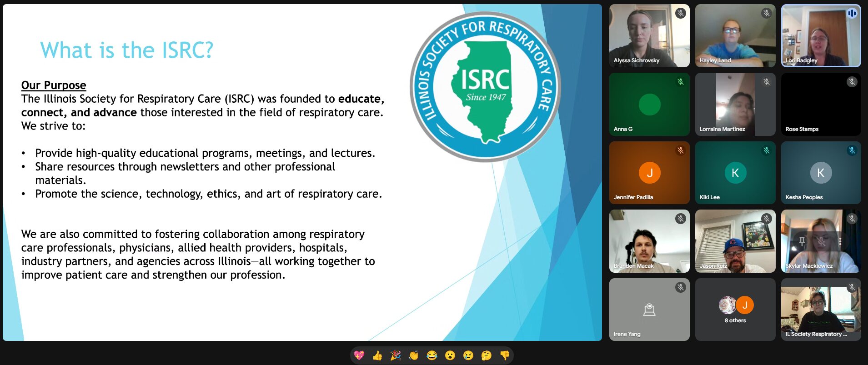Viewport: 868px width, 365px height.
Task: Send the thumbs down reaction
Action: (505, 355)
